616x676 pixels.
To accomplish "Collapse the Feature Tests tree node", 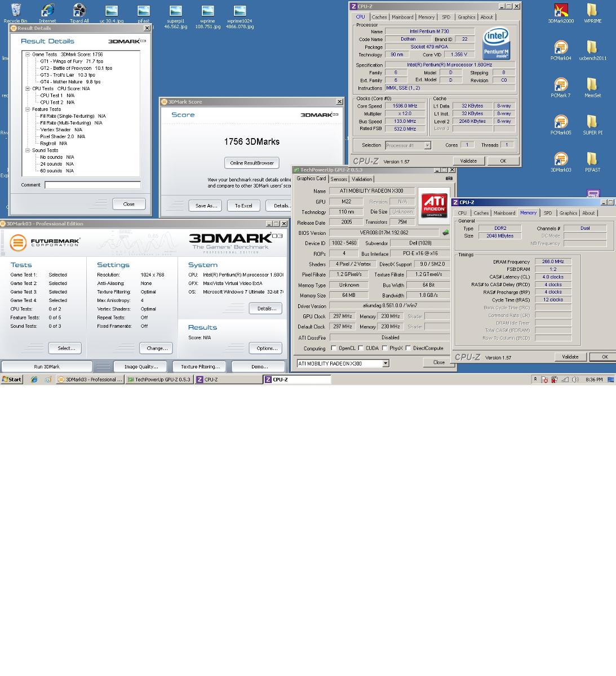I will pyautogui.click(x=27, y=109).
